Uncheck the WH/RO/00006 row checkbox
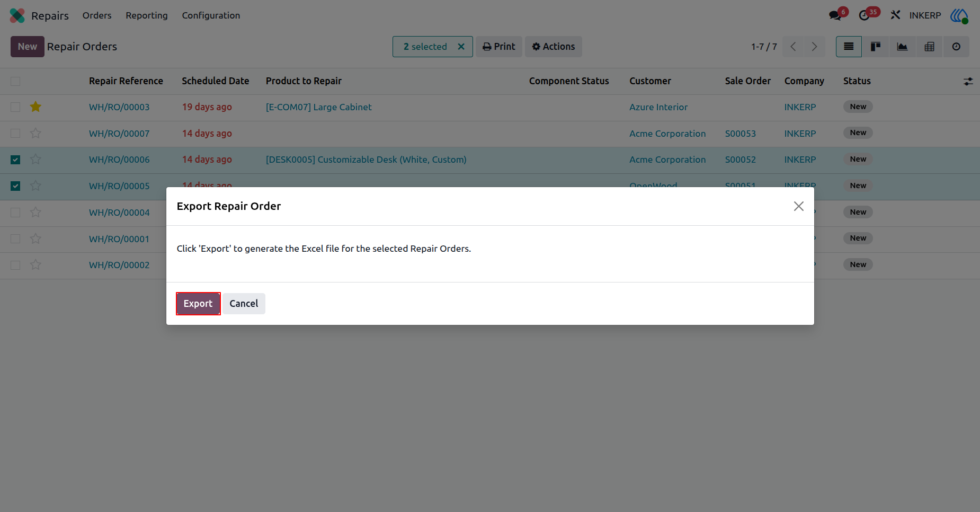The width and height of the screenshot is (980, 512). (x=15, y=160)
